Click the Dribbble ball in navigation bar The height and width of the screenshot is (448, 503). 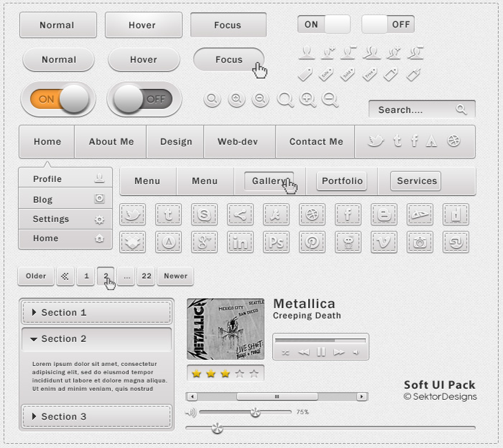tap(453, 141)
